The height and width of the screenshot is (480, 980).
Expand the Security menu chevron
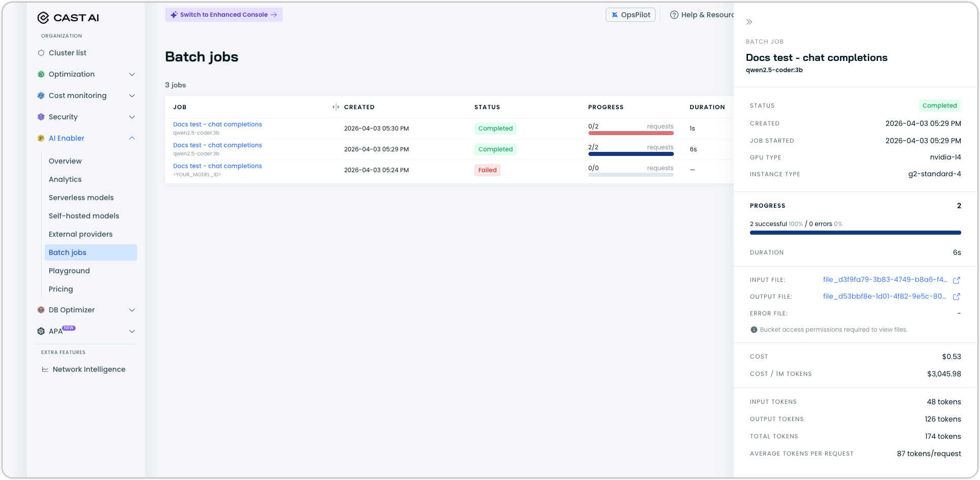tap(132, 117)
